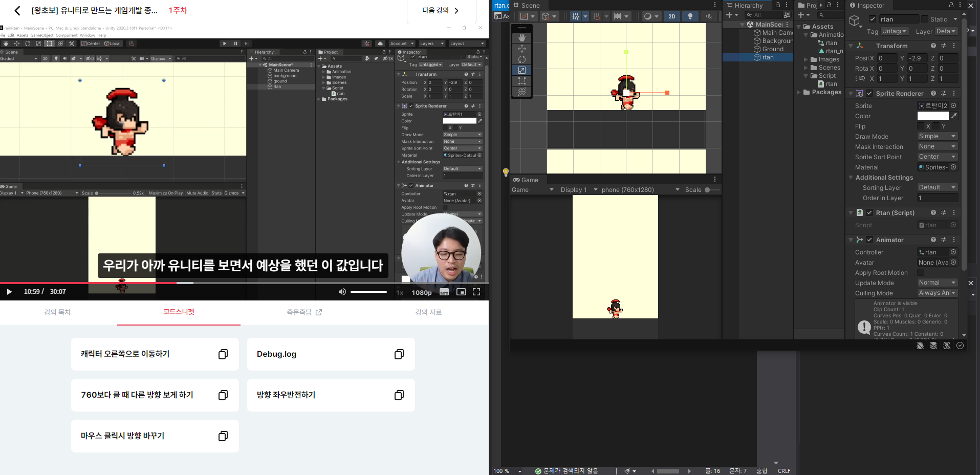This screenshot has height=475, width=980.
Task: Enable Apply Root Motion checkbox
Action: point(921,273)
